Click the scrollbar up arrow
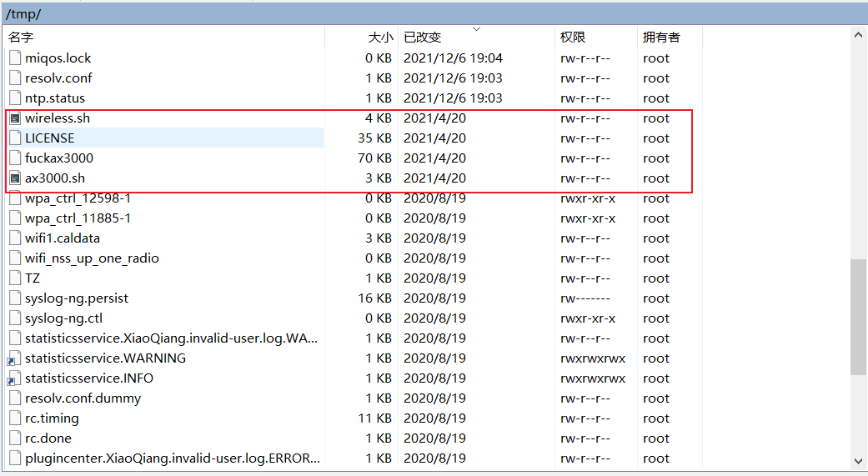Screen dimensions: 868x476 [x=858, y=34]
